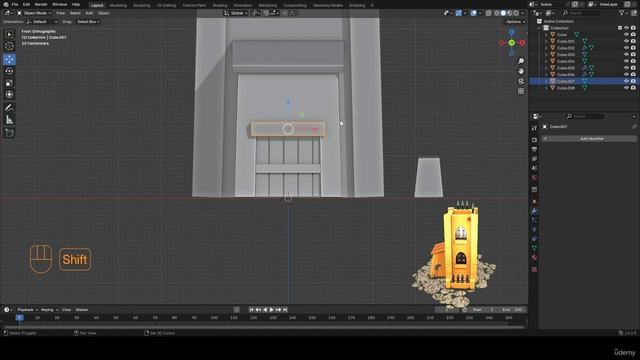This screenshot has height=360, width=640.
Task: Hide the Collection with its eye icon
Action: [626, 28]
